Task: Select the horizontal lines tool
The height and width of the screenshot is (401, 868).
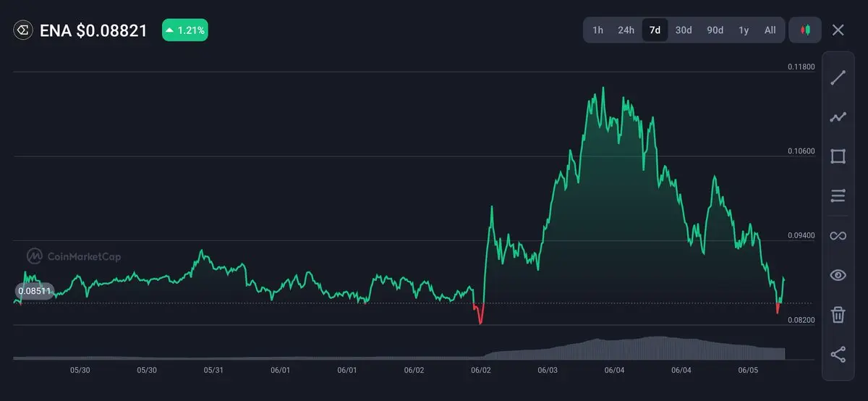Action: click(x=838, y=196)
